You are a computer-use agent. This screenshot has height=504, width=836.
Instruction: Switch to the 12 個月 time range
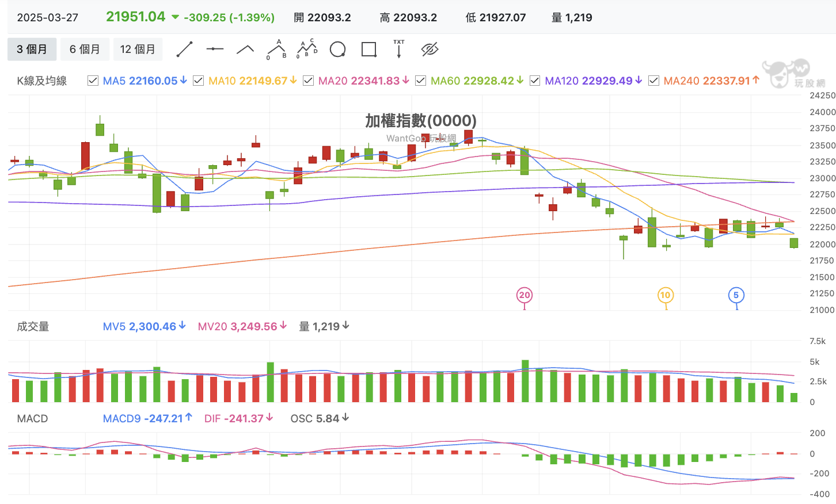138,49
